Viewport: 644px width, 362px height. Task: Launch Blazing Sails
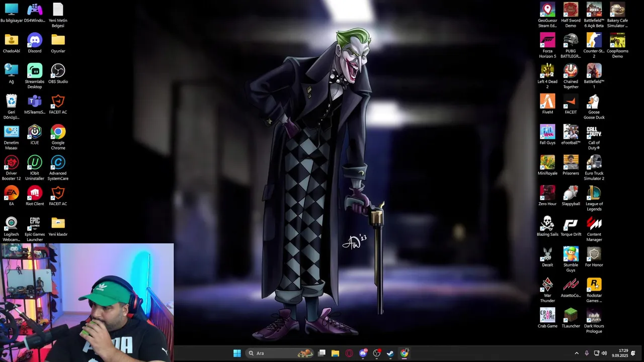pyautogui.click(x=547, y=227)
